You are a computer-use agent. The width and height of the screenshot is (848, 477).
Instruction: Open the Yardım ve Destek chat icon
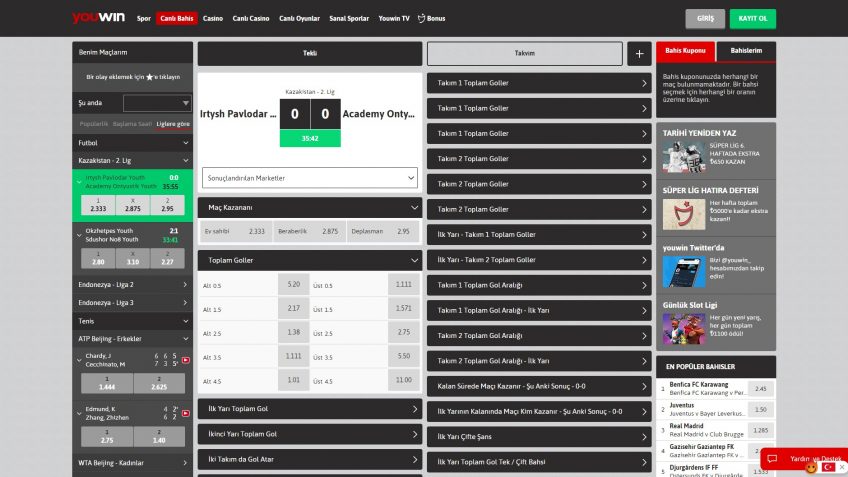772,459
